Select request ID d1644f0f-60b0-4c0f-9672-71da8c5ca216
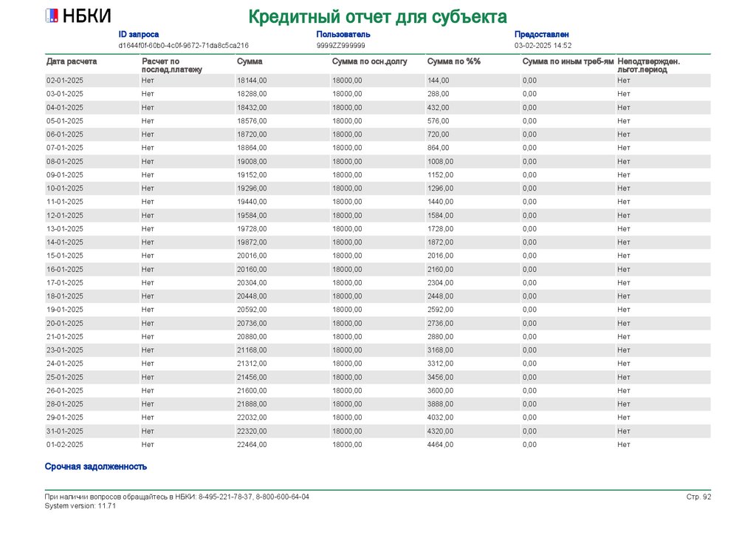756x535 pixels. [x=184, y=45]
